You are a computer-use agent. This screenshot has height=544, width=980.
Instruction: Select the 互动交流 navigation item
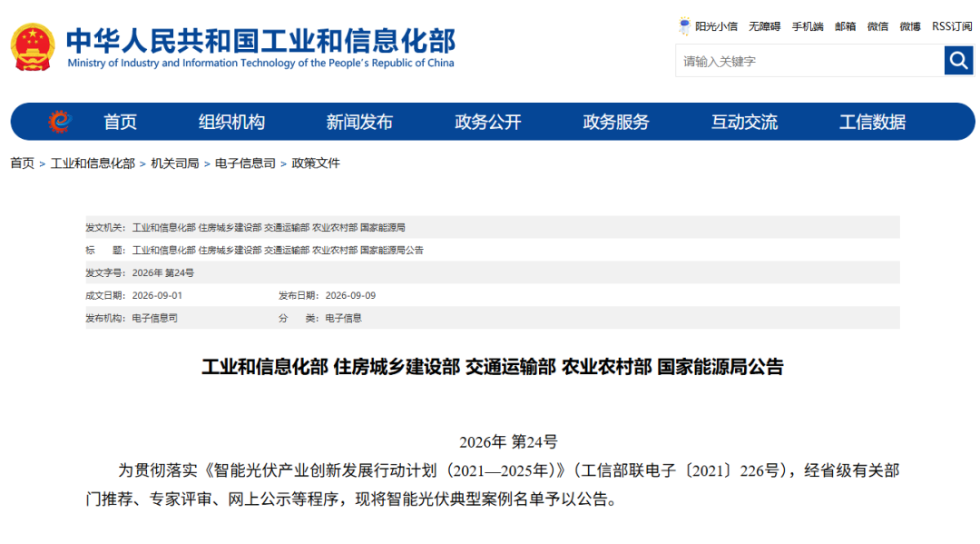coord(744,122)
